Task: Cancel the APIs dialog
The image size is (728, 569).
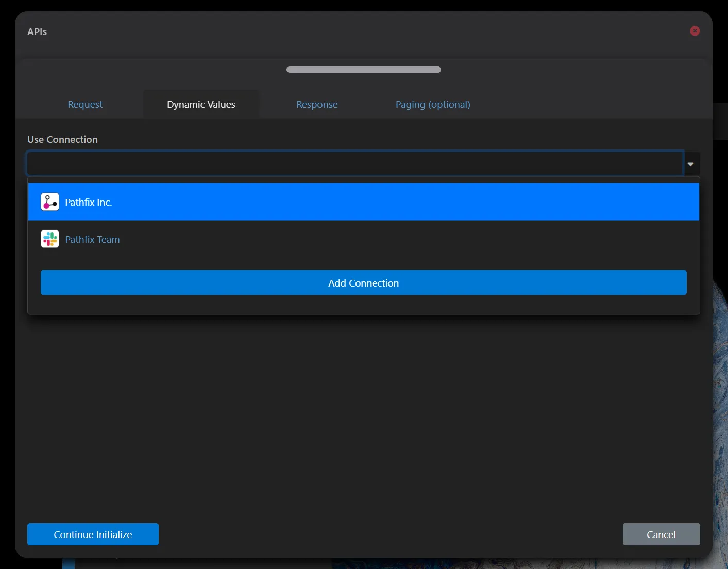Action: pyautogui.click(x=661, y=534)
